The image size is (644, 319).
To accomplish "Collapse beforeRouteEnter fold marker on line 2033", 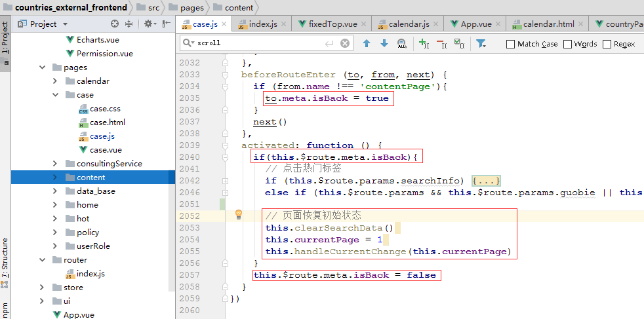I will pos(225,75).
